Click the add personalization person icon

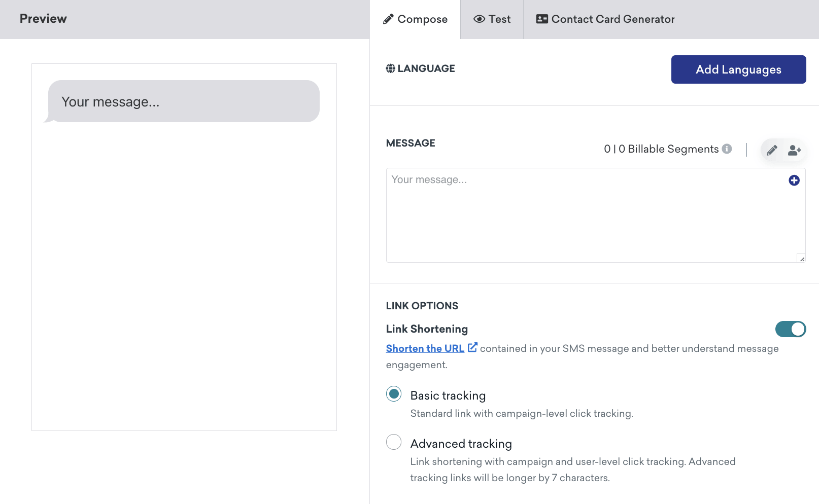point(794,150)
